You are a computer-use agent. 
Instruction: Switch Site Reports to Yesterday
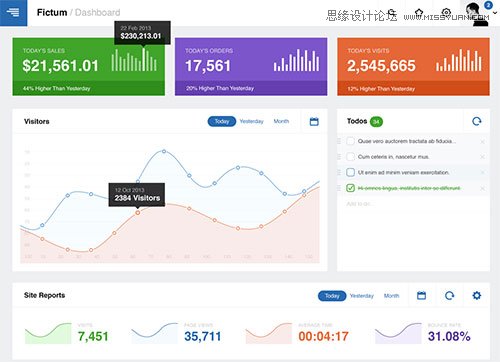[362, 296]
